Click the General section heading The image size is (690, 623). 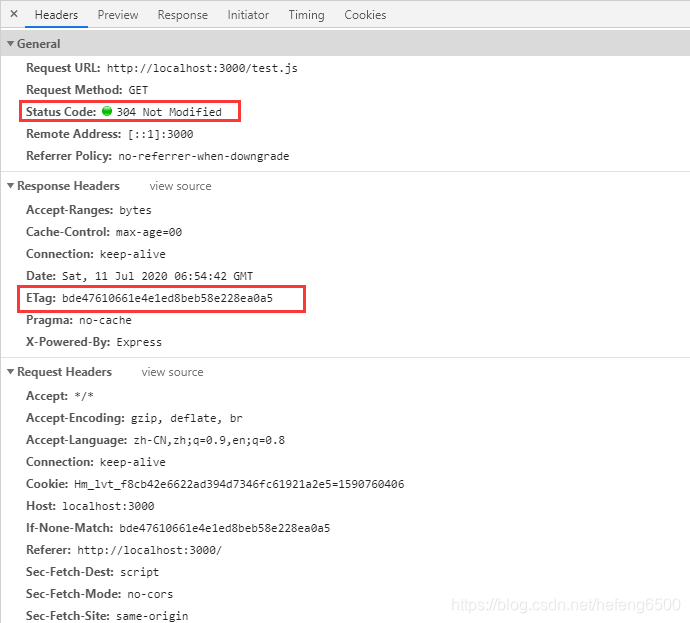point(39,44)
